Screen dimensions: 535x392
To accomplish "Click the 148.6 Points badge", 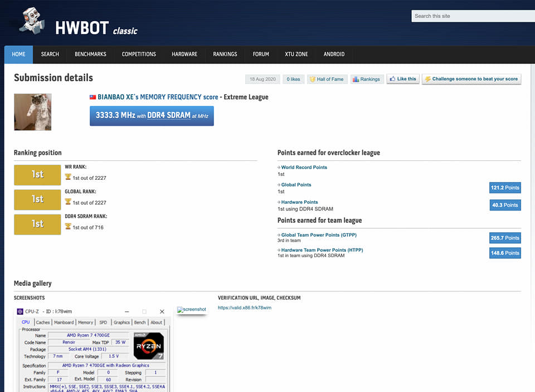I will (x=505, y=253).
